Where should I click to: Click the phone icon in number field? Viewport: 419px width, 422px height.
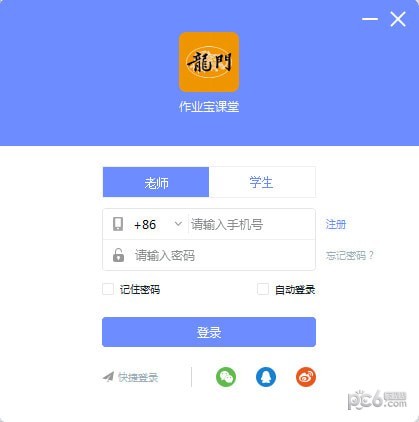[118, 224]
